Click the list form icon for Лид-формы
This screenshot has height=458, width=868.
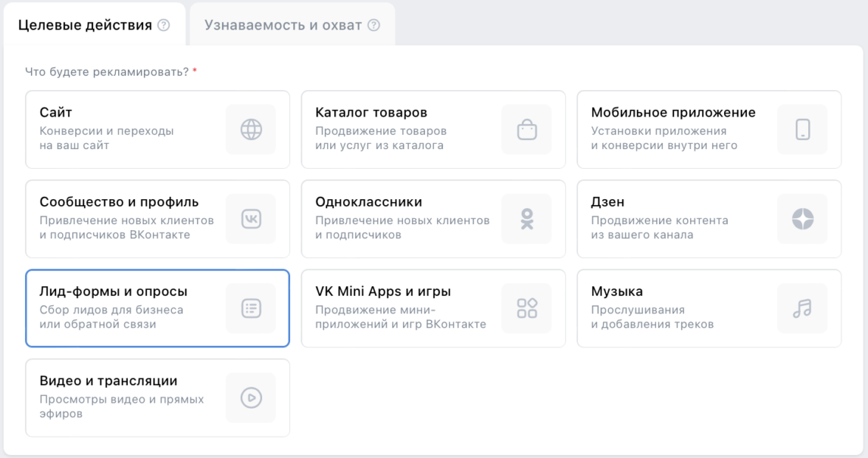point(251,308)
